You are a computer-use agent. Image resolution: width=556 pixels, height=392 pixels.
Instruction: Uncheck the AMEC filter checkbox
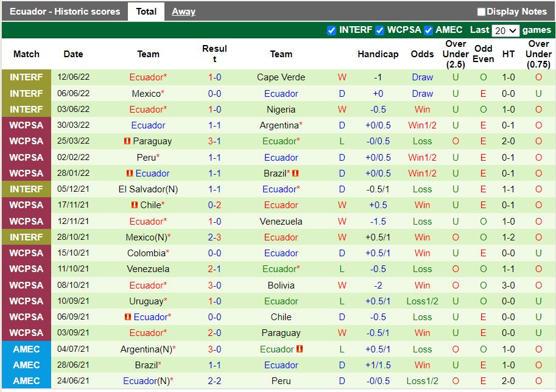428,30
